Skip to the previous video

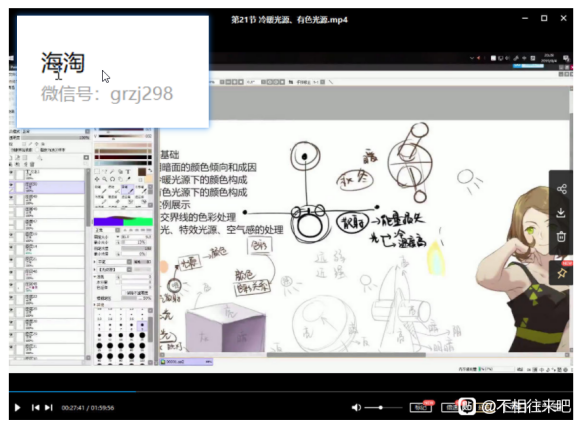(x=36, y=407)
